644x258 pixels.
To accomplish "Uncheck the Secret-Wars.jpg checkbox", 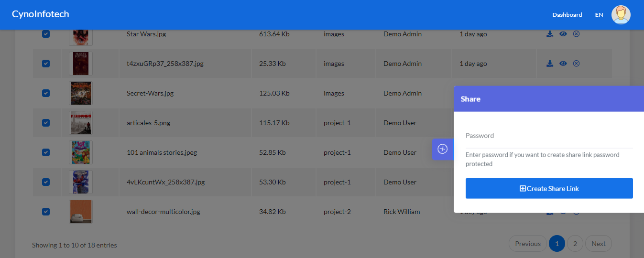I will coord(46,93).
